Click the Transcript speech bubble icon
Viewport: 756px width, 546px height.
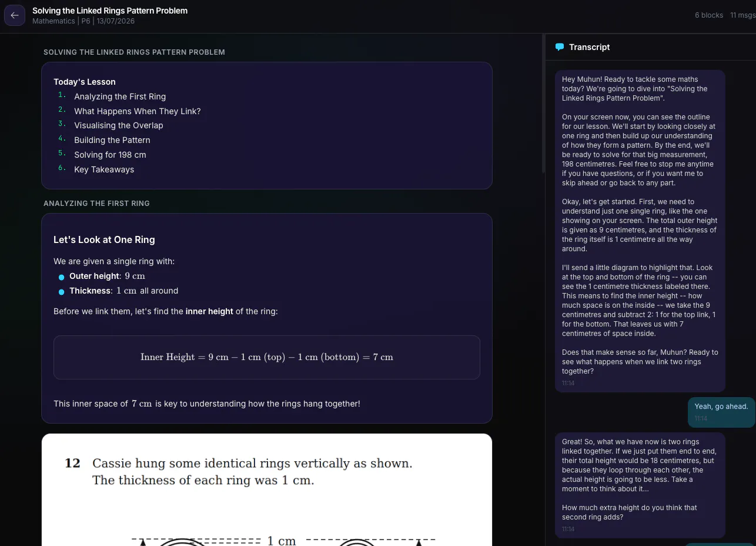tap(560, 47)
